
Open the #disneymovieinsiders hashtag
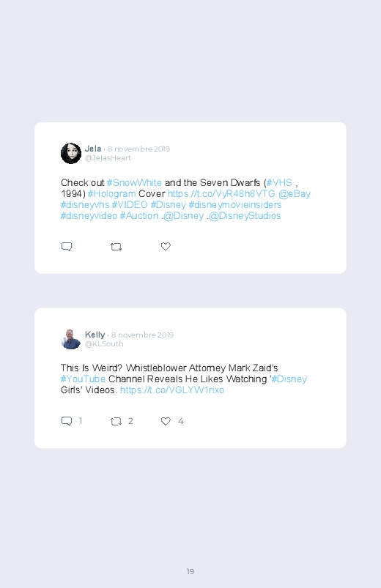[x=235, y=205]
